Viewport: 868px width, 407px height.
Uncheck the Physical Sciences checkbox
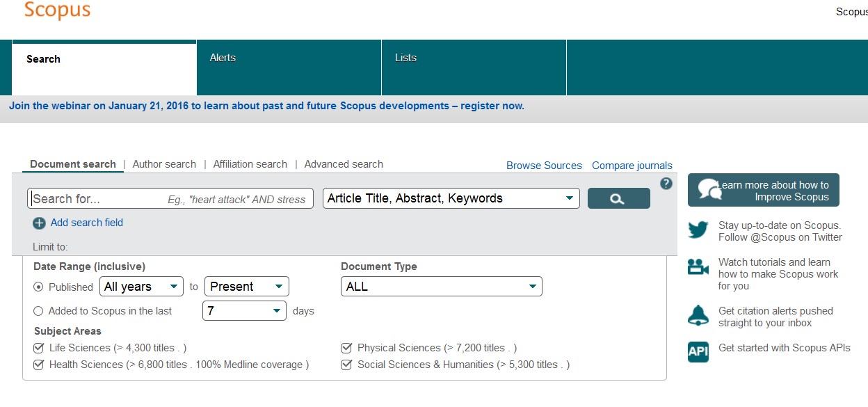click(x=346, y=347)
